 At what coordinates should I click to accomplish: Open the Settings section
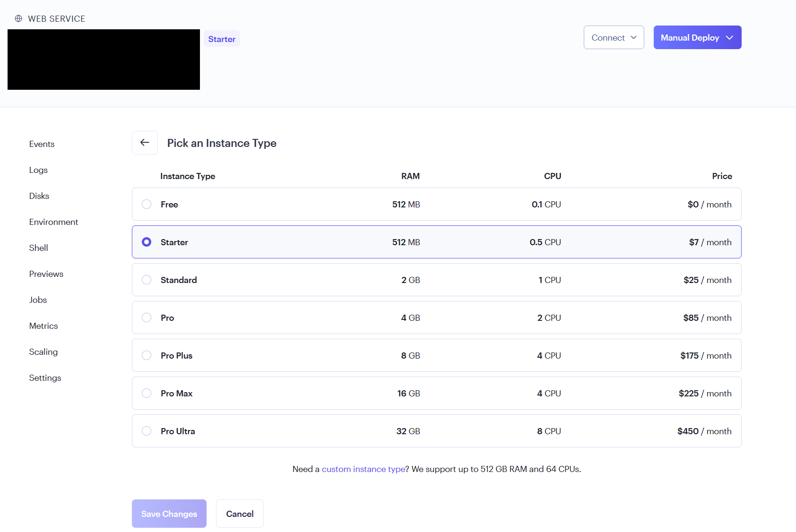click(x=45, y=378)
